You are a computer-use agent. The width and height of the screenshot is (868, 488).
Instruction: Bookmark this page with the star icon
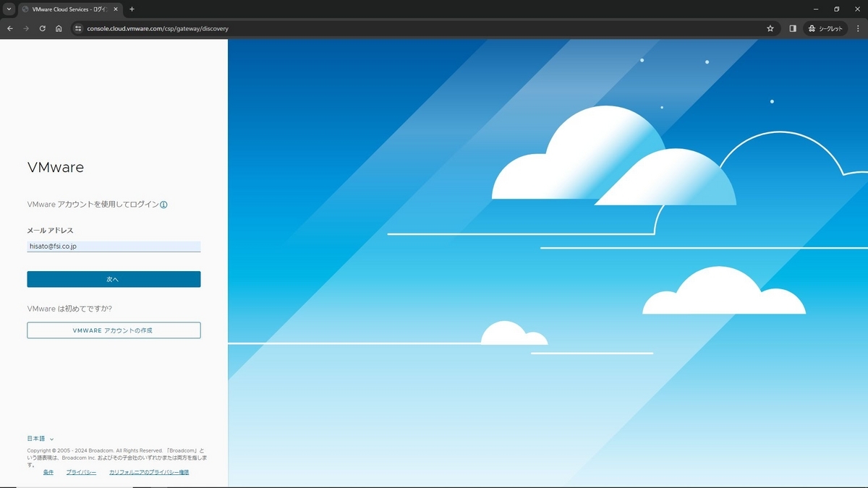[770, 29]
